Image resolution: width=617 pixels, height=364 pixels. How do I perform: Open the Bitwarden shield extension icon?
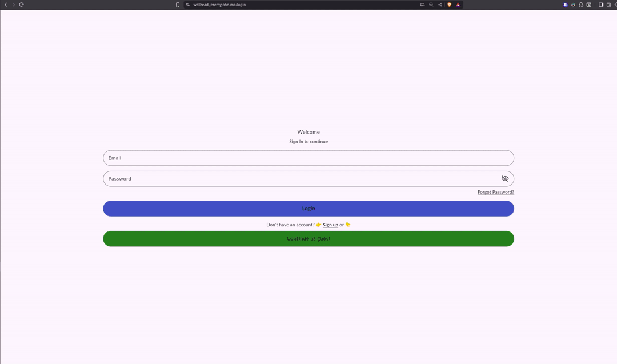pyautogui.click(x=566, y=5)
